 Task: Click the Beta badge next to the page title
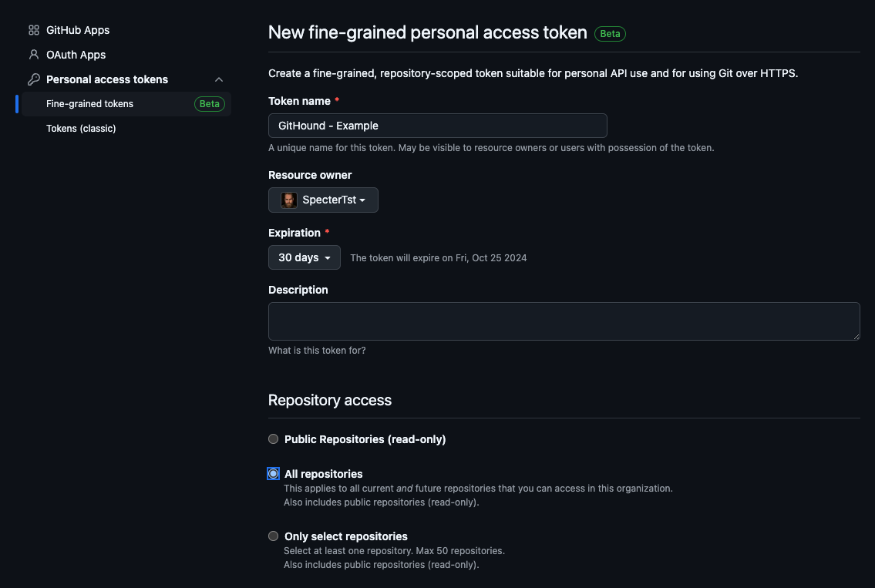pos(610,33)
